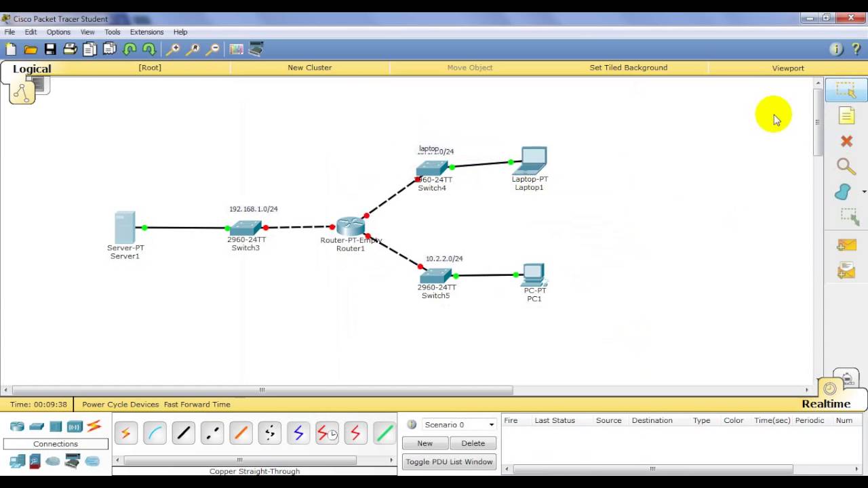This screenshot has height=488, width=868.
Task: Open the View menu
Action: tap(87, 32)
